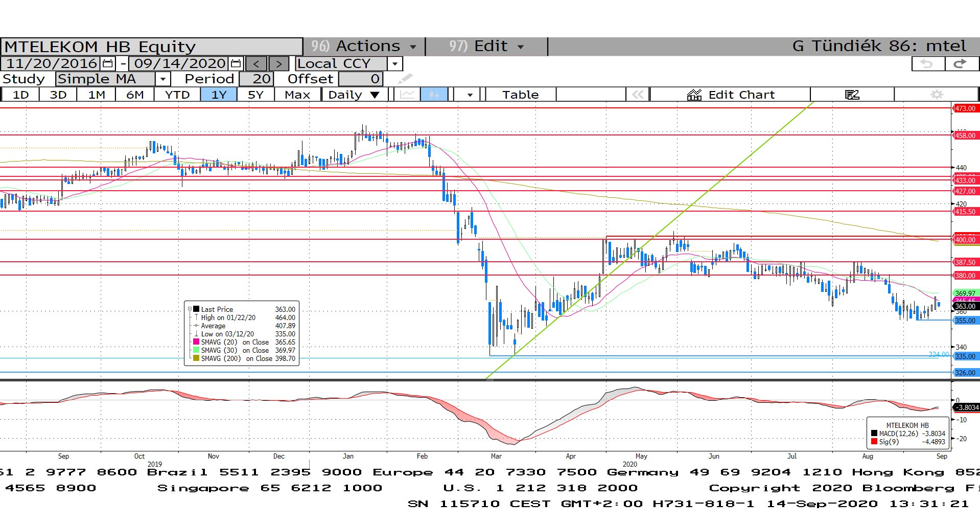Click the Offset value 0 field
The width and height of the screenshot is (980, 524).
click(361, 79)
